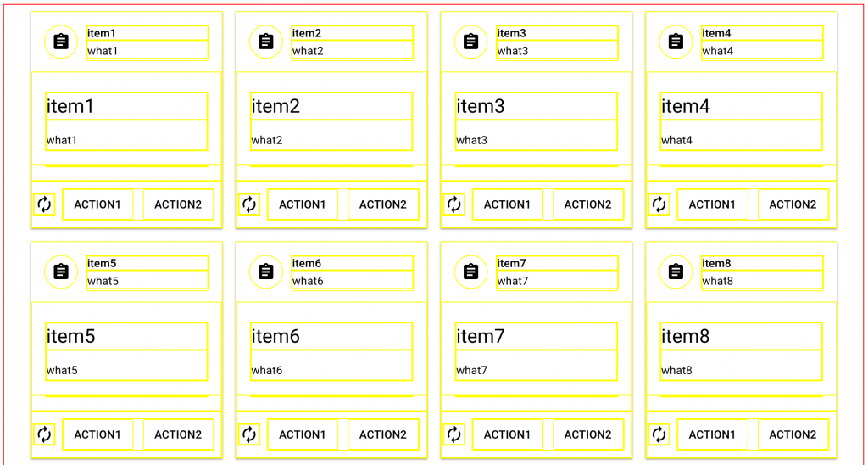Click the refresh sync icon on item1 card

point(44,204)
